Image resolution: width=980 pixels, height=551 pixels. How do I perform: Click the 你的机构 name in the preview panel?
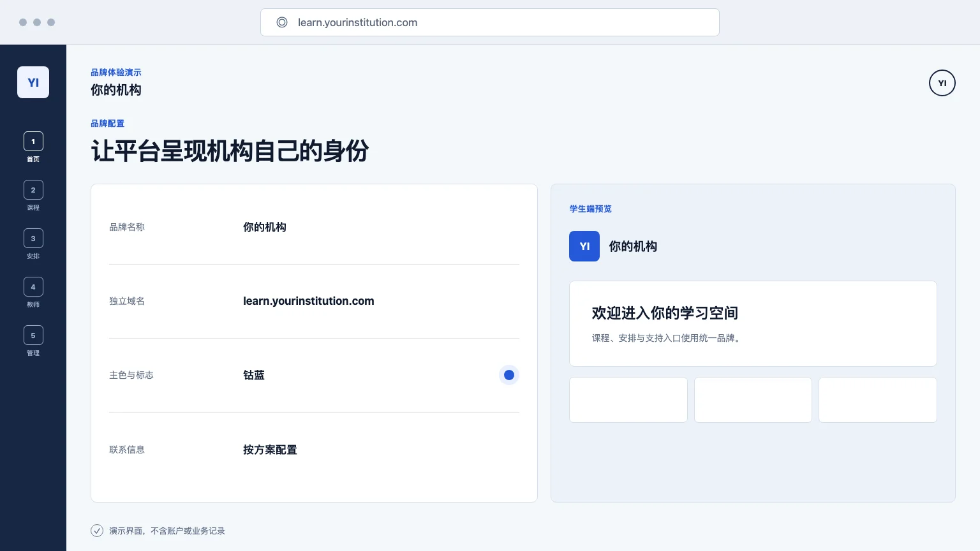(633, 246)
